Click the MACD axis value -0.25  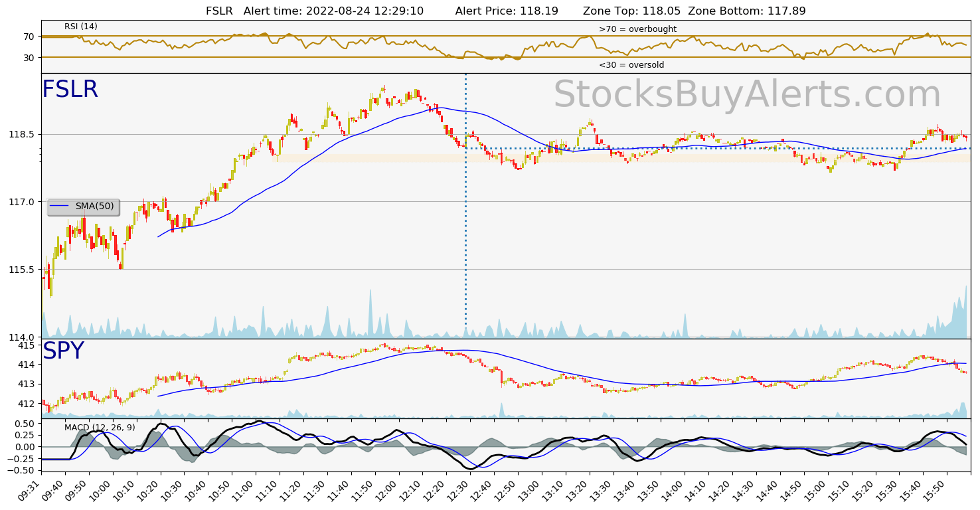(22, 459)
